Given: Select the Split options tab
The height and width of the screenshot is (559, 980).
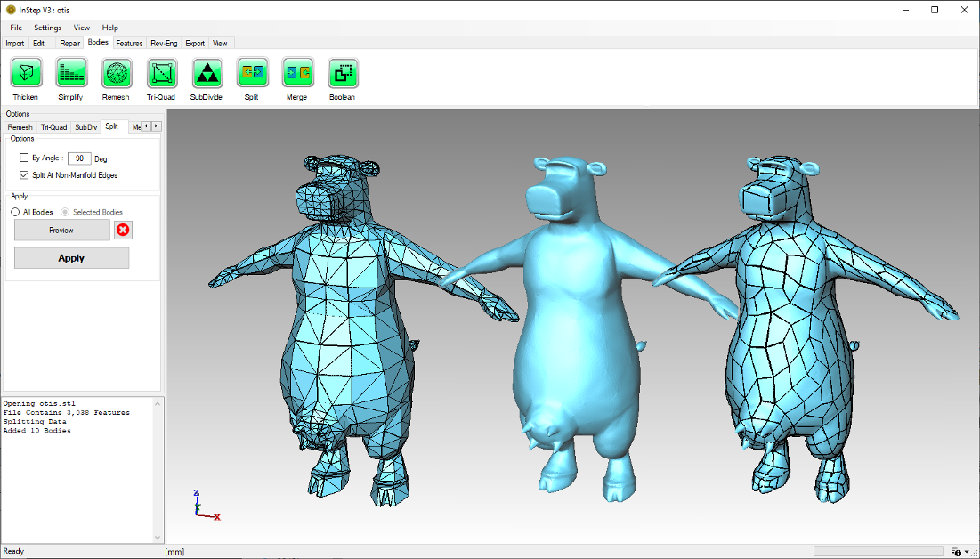Looking at the screenshot, I should point(112,126).
